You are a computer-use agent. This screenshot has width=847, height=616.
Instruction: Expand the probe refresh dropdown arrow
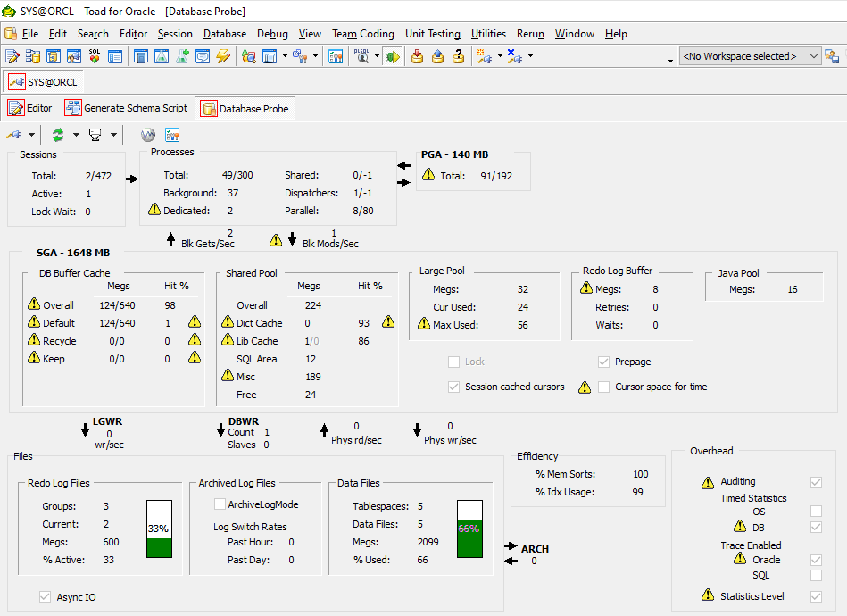[76, 135]
